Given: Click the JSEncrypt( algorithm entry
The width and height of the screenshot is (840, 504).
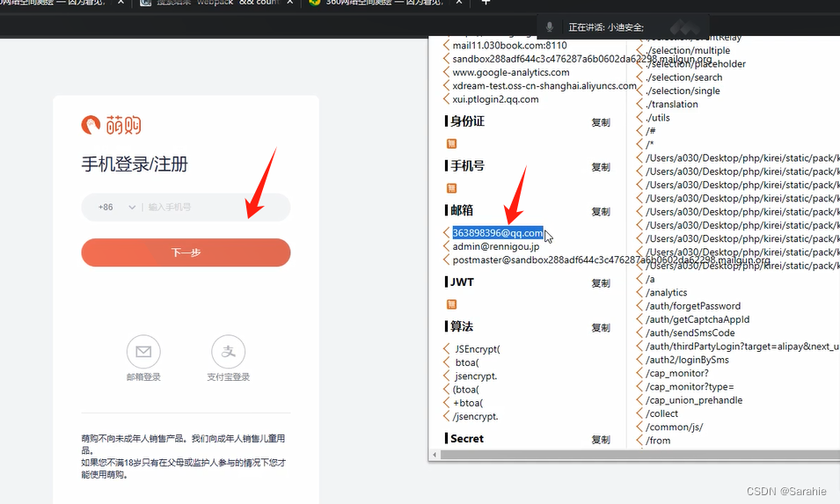Looking at the screenshot, I should pyautogui.click(x=478, y=349).
